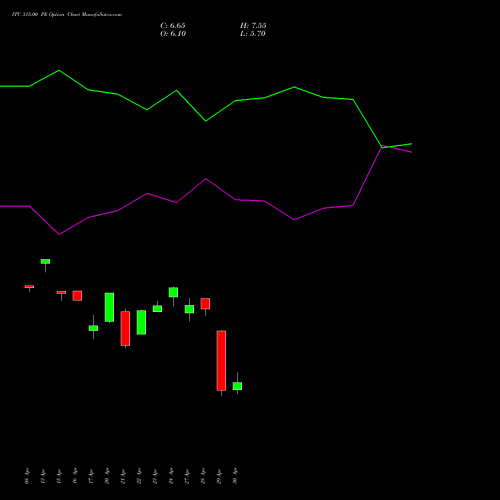Image resolution: width=500 pixels, height=500 pixels.
Task: Select the green candle for 24 Apr
Action: click(173, 292)
